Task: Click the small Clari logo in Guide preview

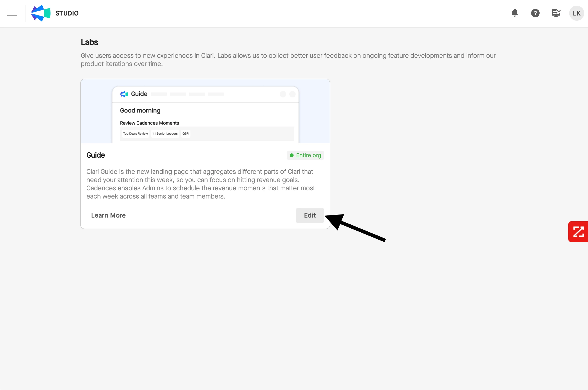Action: coord(124,94)
